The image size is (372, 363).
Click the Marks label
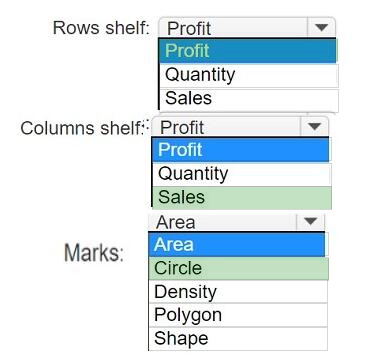(94, 253)
